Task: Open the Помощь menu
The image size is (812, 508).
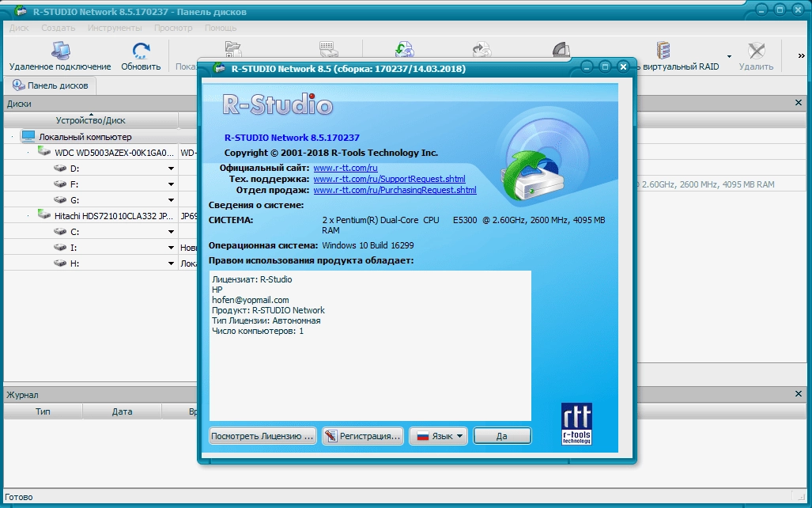Action: coord(221,28)
